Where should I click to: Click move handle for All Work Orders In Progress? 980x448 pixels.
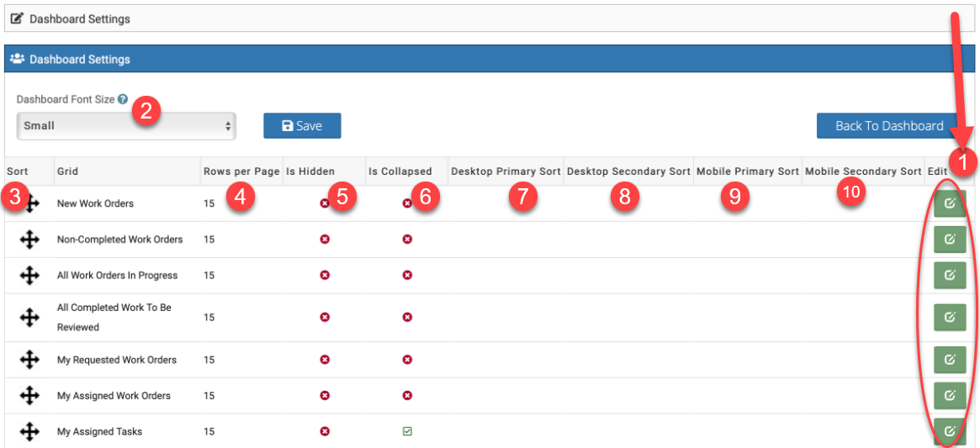tap(29, 276)
